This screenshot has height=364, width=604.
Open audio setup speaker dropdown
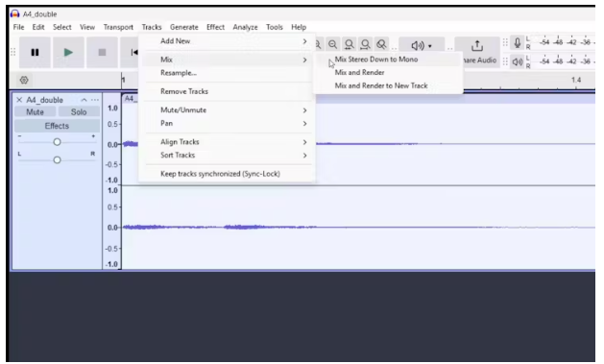(x=421, y=46)
